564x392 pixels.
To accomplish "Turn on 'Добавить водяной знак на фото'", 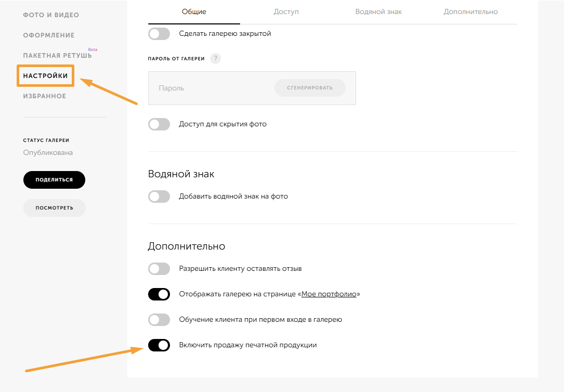I will coord(159,197).
